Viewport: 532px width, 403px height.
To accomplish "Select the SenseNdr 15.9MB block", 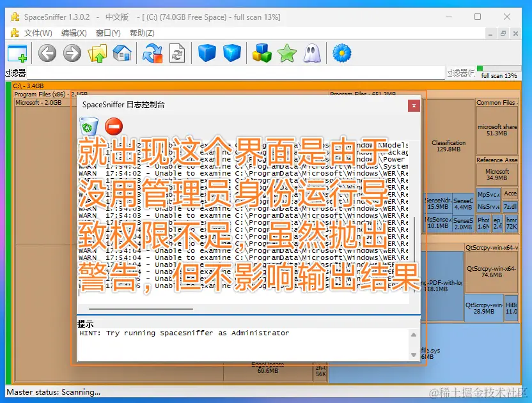I will [x=437, y=203].
